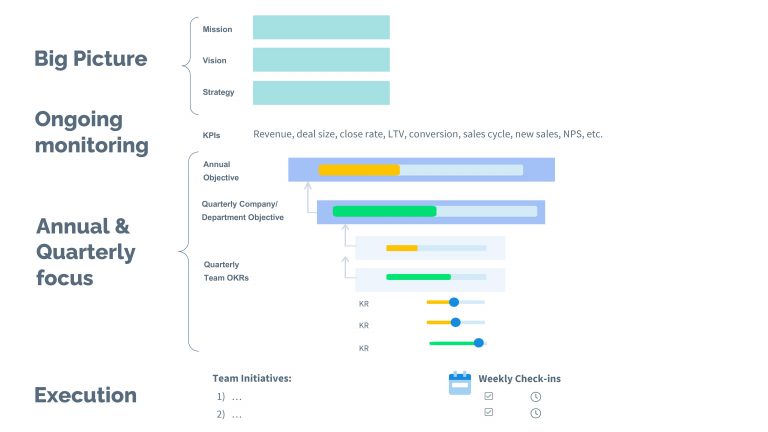Click the Mission teal box
Screen dimensions: 768x432
pos(321,28)
